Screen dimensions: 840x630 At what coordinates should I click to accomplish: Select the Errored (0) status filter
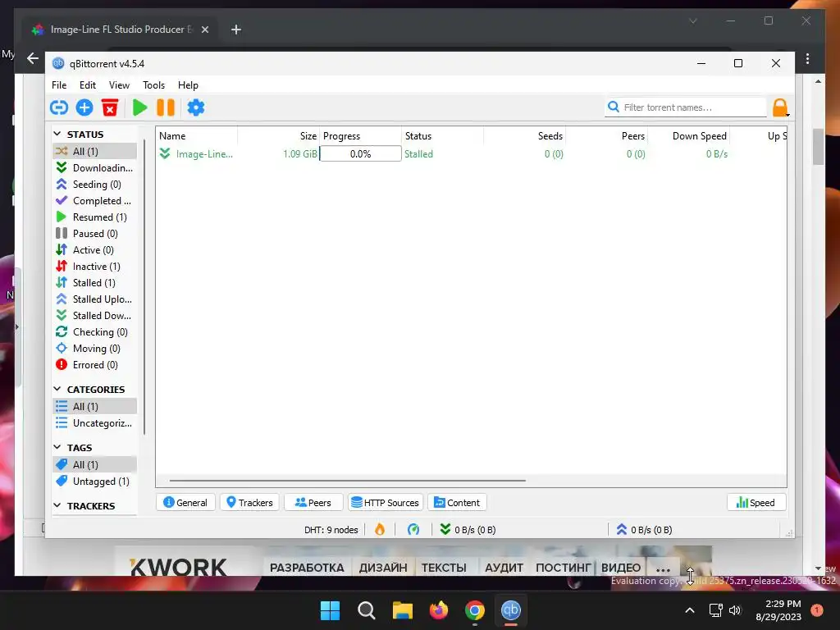(95, 365)
